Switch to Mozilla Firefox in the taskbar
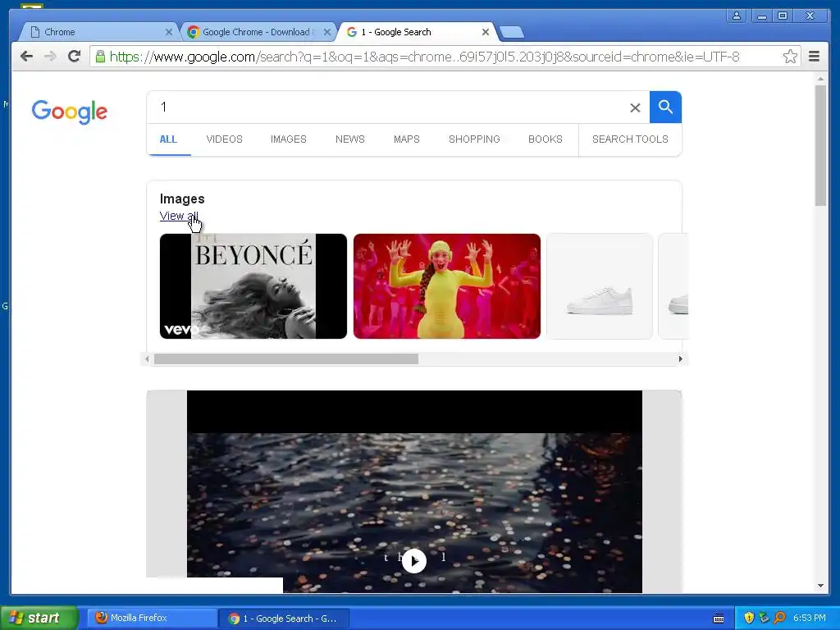Image resolution: width=840 pixels, height=630 pixels. pyautogui.click(x=152, y=618)
